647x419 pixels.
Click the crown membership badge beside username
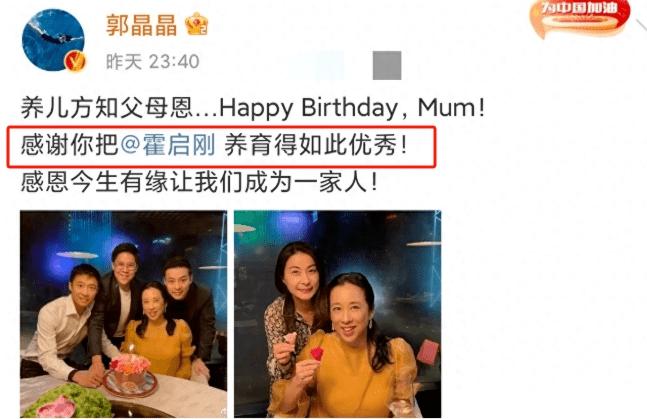pyautogui.click(x=196, y=24)
